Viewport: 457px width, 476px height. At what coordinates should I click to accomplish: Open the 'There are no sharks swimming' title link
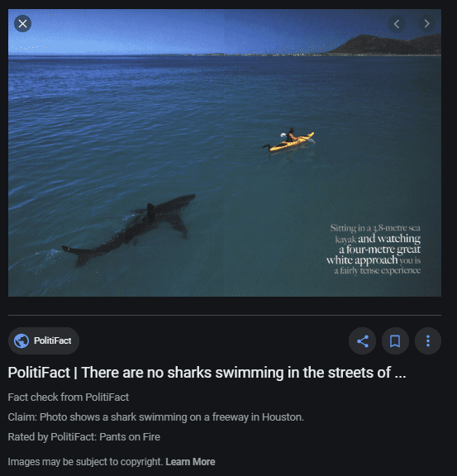point(207,373)
